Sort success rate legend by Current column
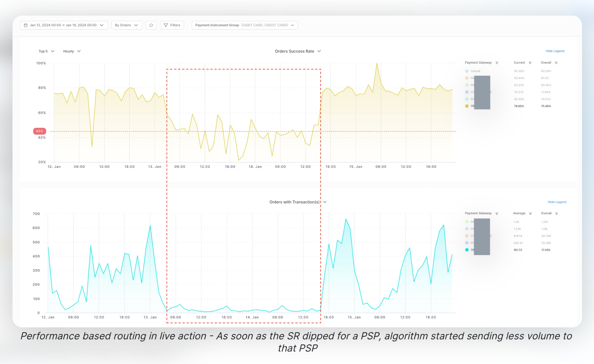Screen dimensions: 594x364 point(530,63)
